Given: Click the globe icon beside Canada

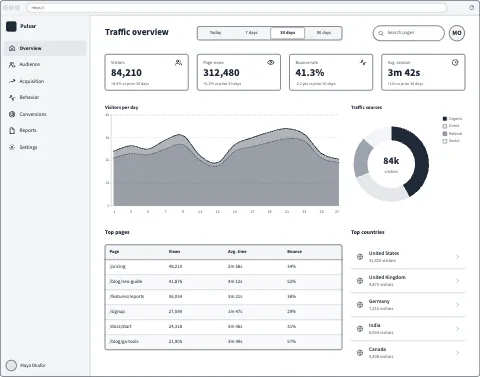Looking at the screenshot, I should point(360,353).
